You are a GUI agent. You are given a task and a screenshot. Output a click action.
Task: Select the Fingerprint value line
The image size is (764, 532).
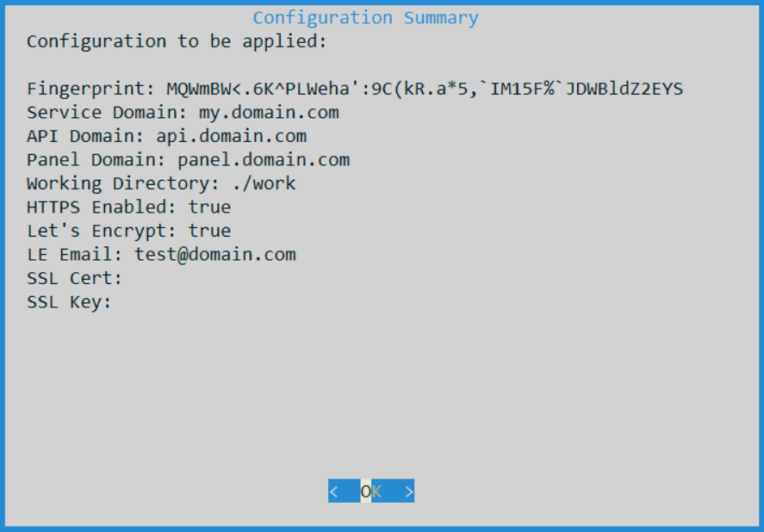click(x=355, y=89)
